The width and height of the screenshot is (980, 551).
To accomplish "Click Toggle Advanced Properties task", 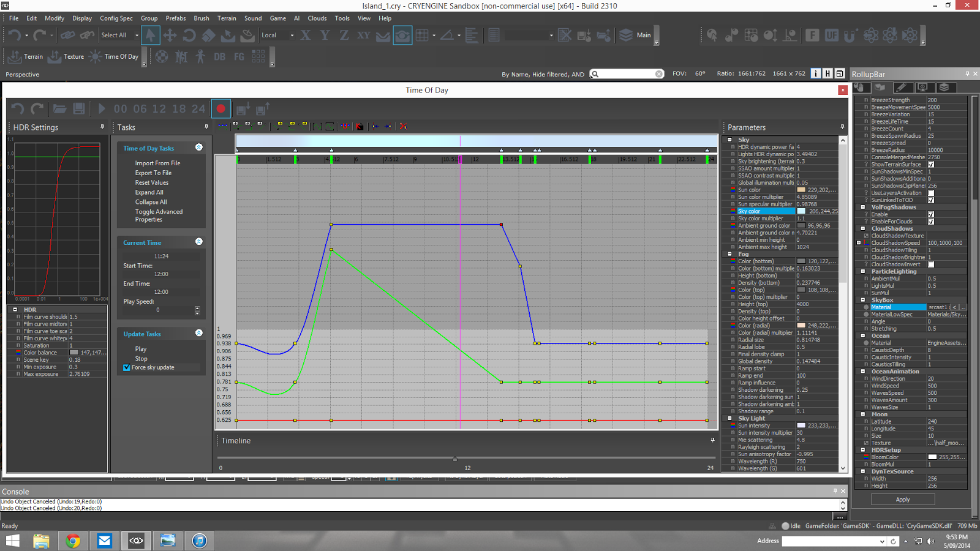I will (159, 216).
